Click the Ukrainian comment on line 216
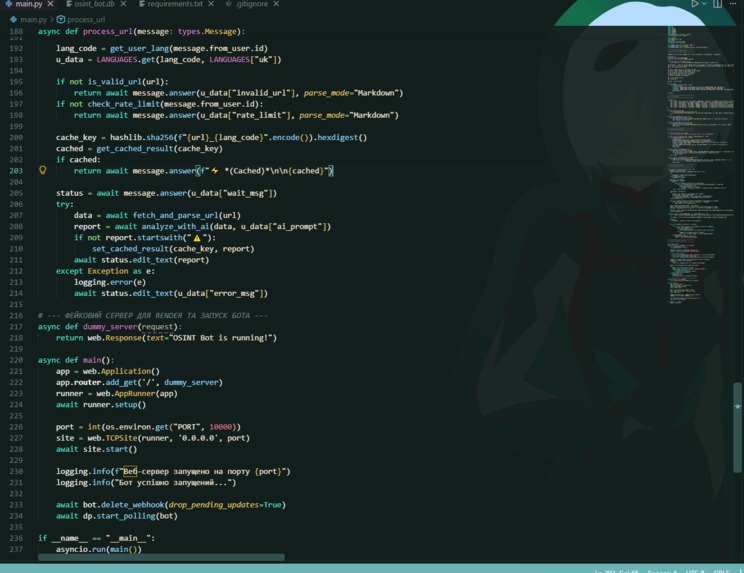744x573 pixels. [153, 315]
